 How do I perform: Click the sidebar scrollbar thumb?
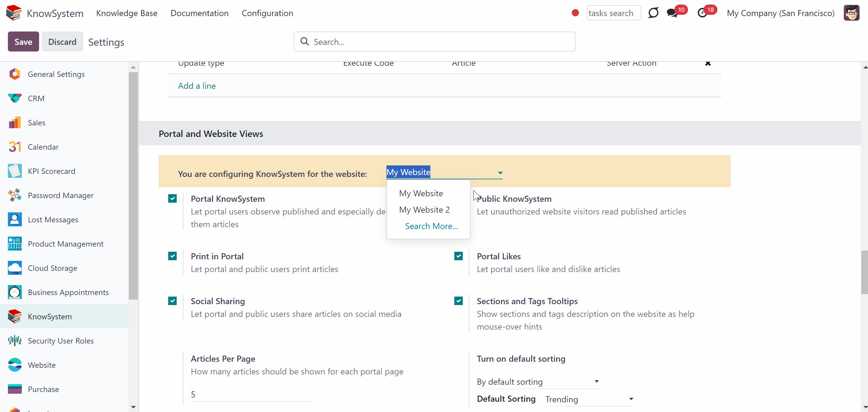pyautogui.click(x=133, y=185)
